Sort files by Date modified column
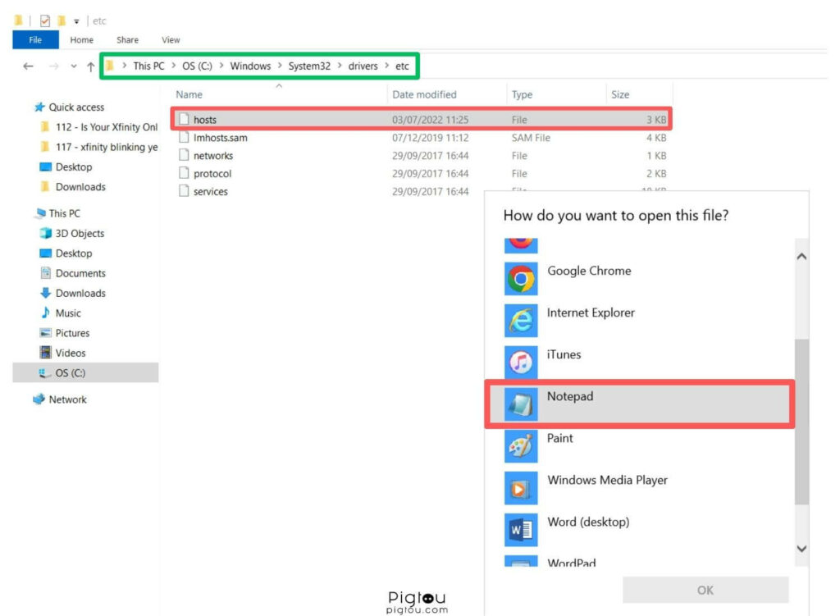840x616 pixels. pyautogui.click(x=424, y=94)
